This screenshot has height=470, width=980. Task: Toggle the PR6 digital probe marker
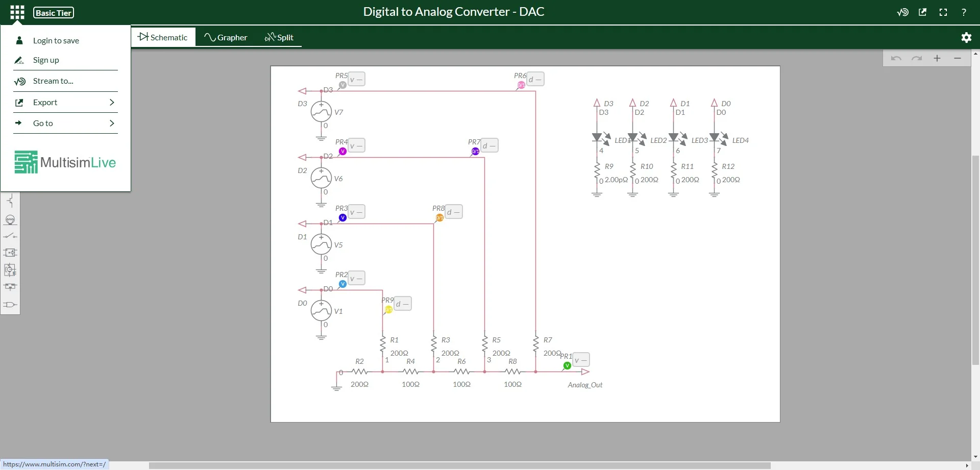coord(520,85)
